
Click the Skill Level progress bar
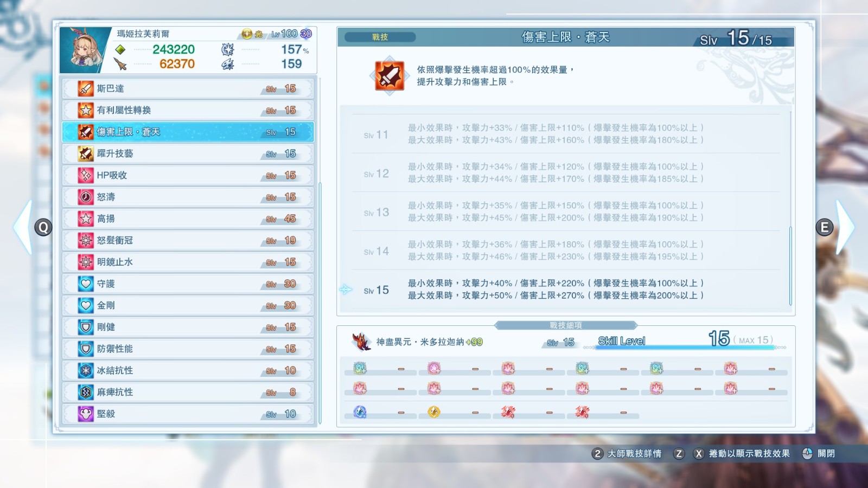685,347
